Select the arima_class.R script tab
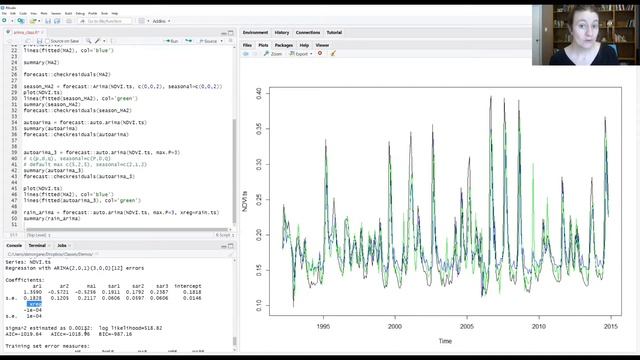This screenshot has height=360, width=640. tap(27, 32)
